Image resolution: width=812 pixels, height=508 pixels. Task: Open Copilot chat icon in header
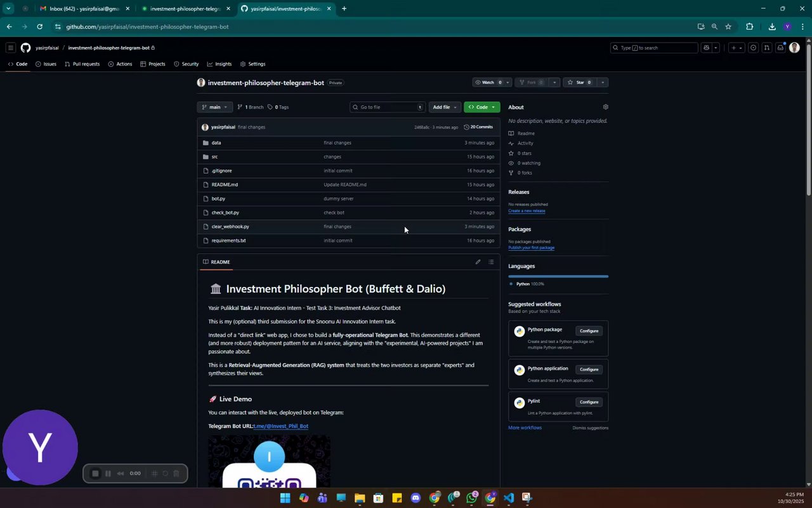[706, 48]
